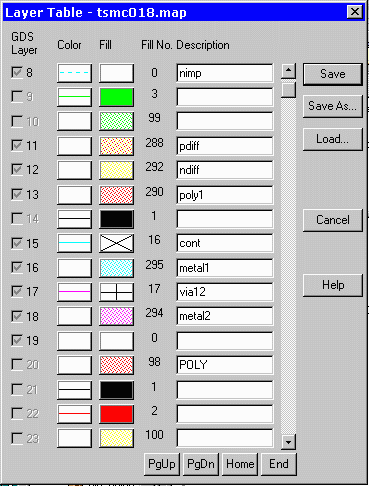
Task: Click the vertical scrollbar thumb
Action: [x=288, y=89]
